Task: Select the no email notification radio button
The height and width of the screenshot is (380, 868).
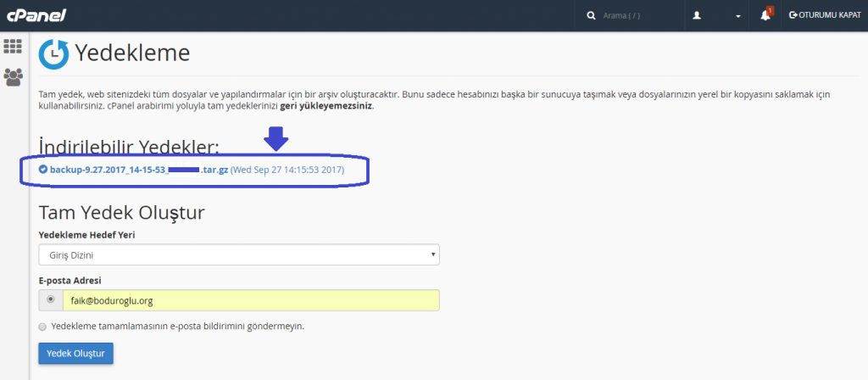Action: (x=43, y=326)
